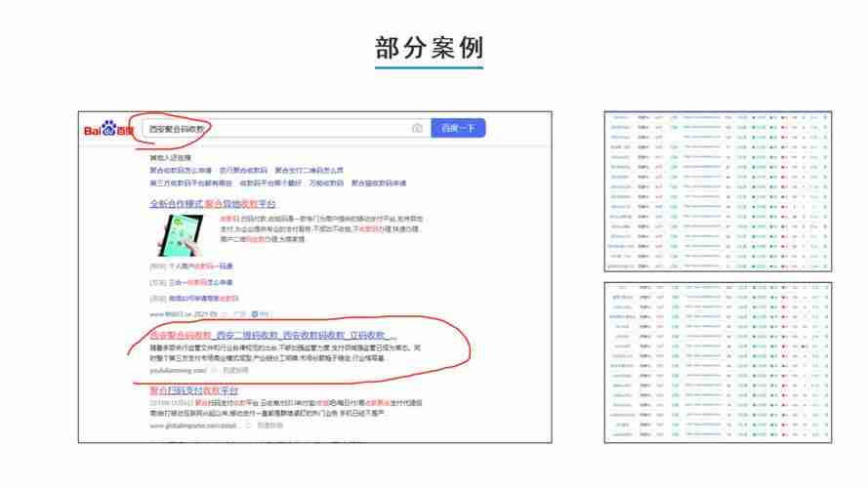Open the 万能收款码 related search link
This screenshot has width=868, height=488.
327,183
